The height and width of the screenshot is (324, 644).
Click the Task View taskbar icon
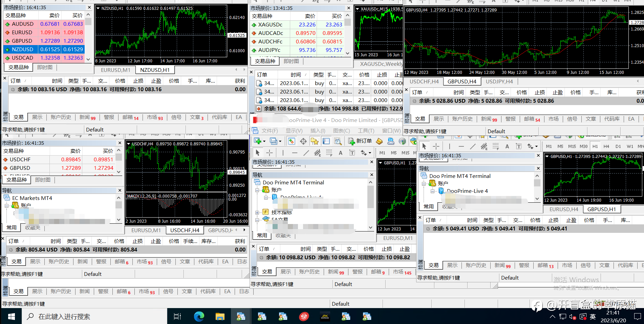(x=177, y=317)
